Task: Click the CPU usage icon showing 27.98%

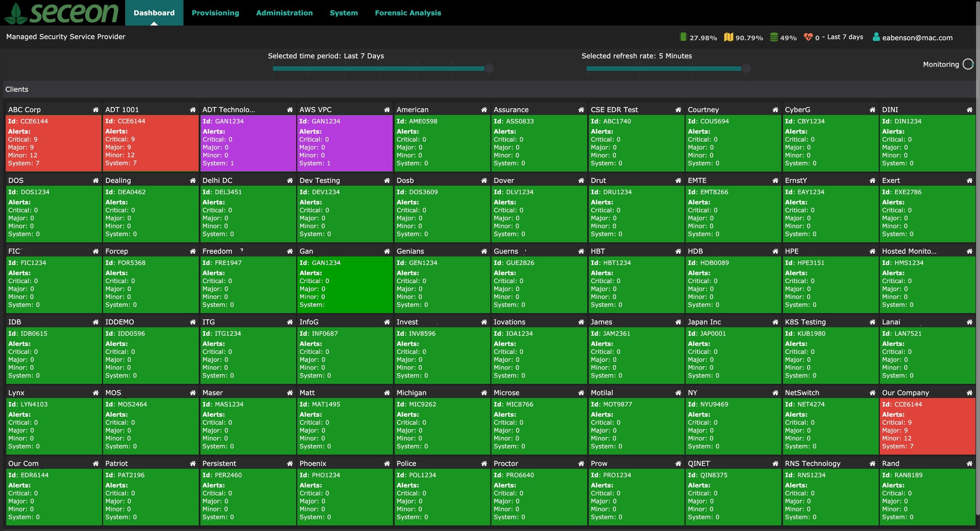Action: click(683, 37)
